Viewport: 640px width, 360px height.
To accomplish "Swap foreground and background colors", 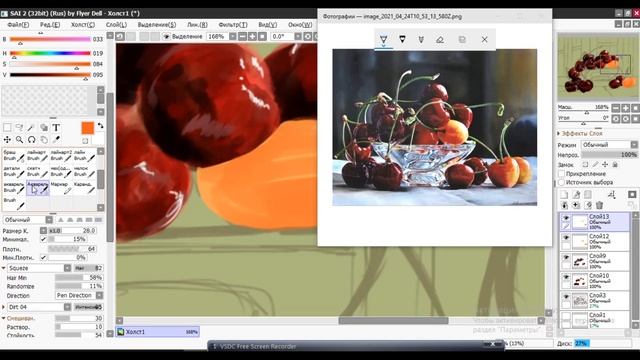I will click(x=100, y=126).
